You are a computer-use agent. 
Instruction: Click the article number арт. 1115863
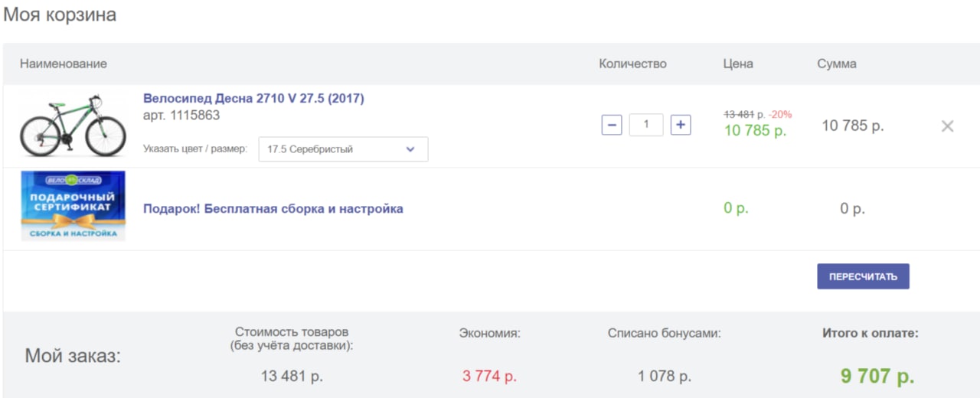181,116
